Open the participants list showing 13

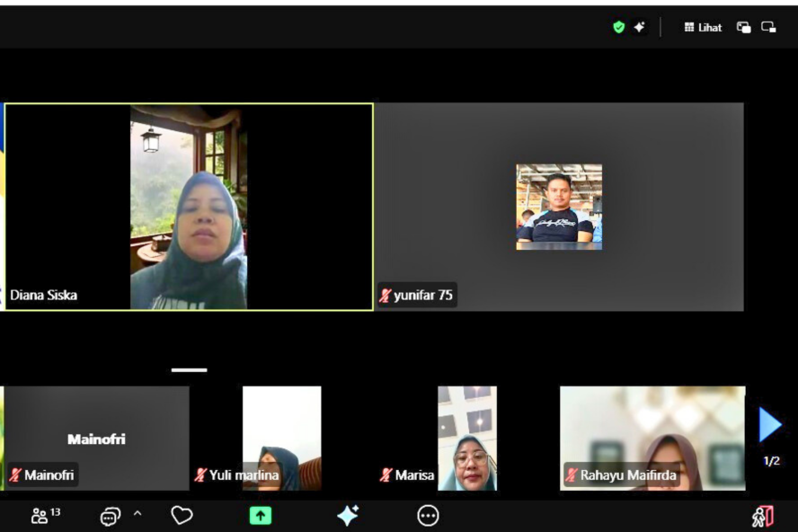pos(45,516)
